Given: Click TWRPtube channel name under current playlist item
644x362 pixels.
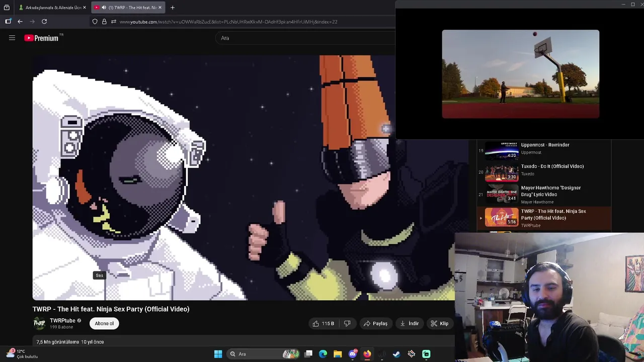Looking at the screenshot, I should click(x=531, y=226).
